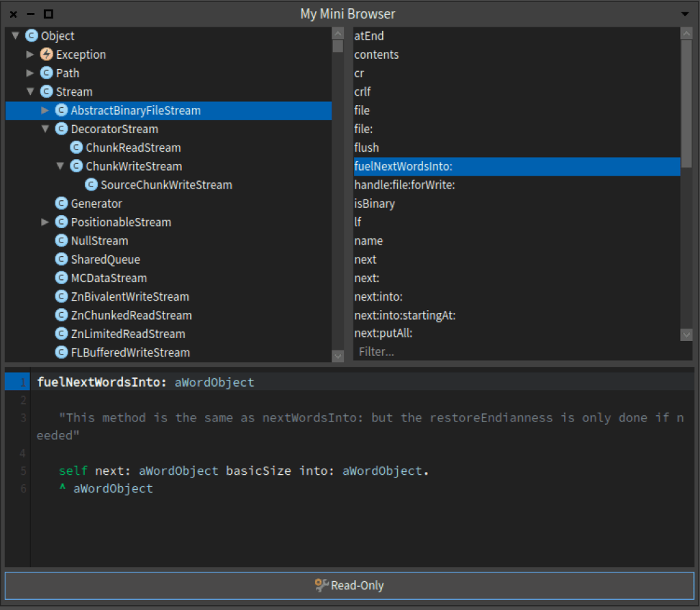
Task: Select the next:into:startingAt: method
Action: (x=405, y=316)
